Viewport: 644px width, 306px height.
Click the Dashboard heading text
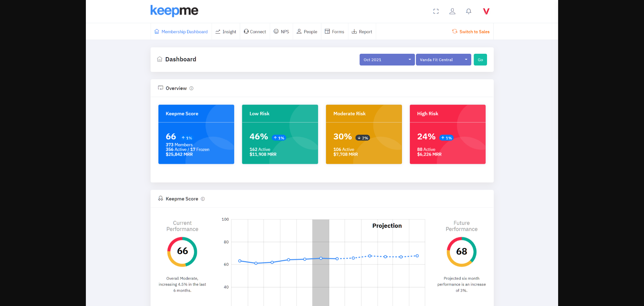181,59
